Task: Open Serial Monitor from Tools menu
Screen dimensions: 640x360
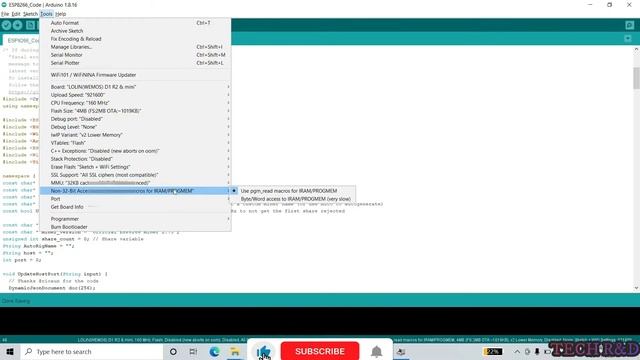Action: [136, 55]
